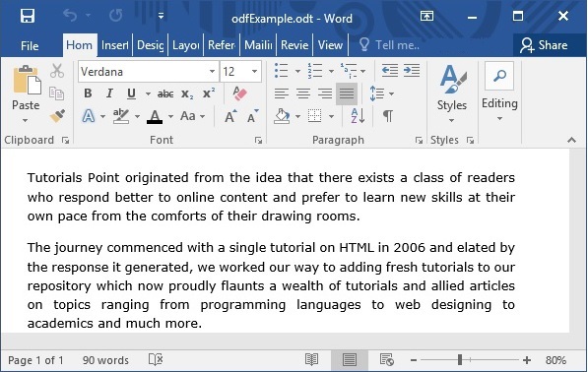Viewport: 588px width, 372px height.
Task: Switch to the Design tab
Action: point(151,45)
